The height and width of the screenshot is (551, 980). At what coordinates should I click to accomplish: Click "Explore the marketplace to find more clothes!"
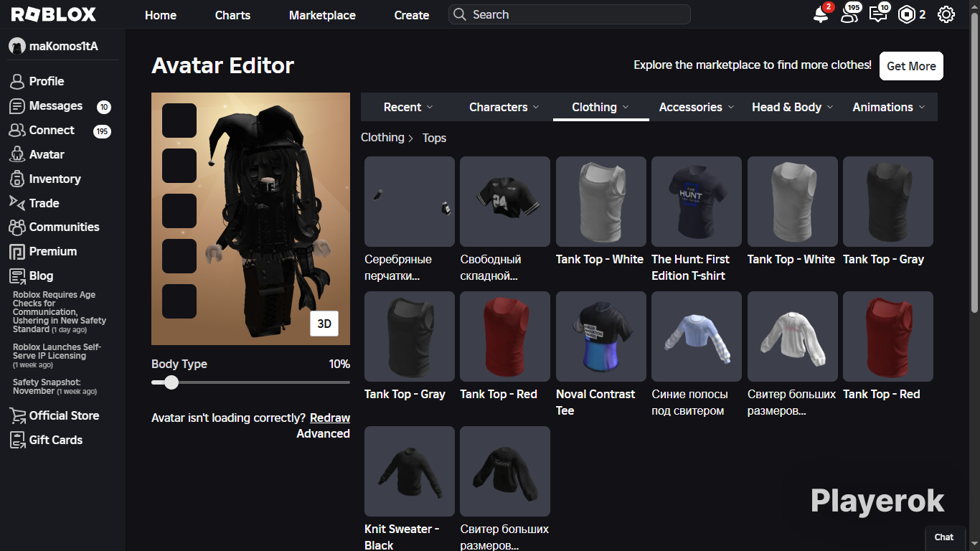[753, 65]
